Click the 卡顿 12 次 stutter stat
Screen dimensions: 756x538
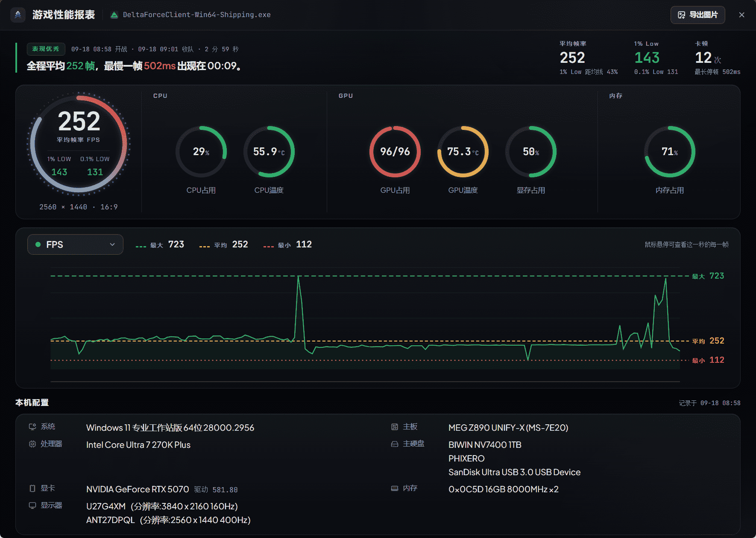pos(718,58)
